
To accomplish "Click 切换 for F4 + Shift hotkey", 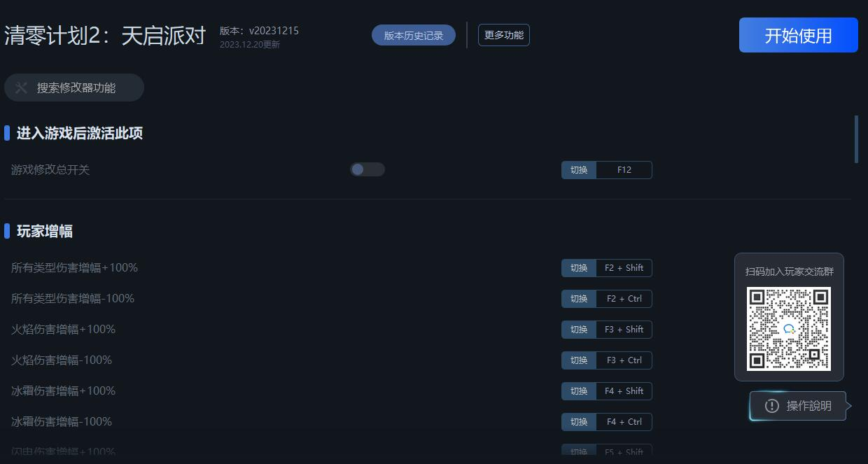I will click(x=579, y=391).
